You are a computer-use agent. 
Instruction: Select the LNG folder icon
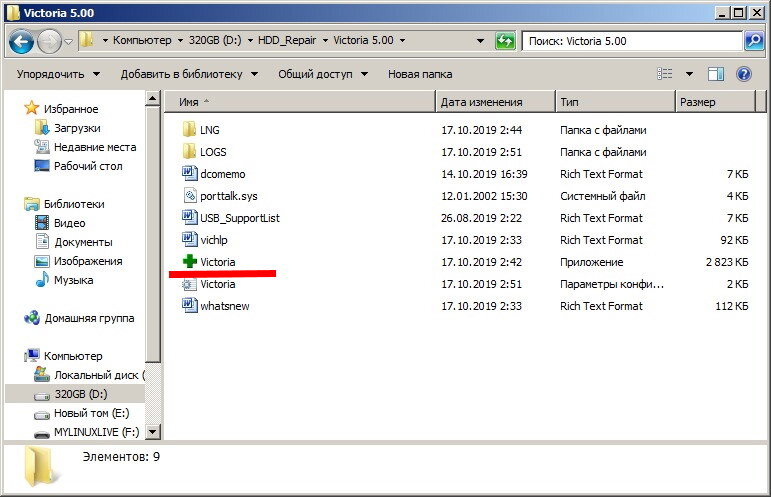(189, 130)
